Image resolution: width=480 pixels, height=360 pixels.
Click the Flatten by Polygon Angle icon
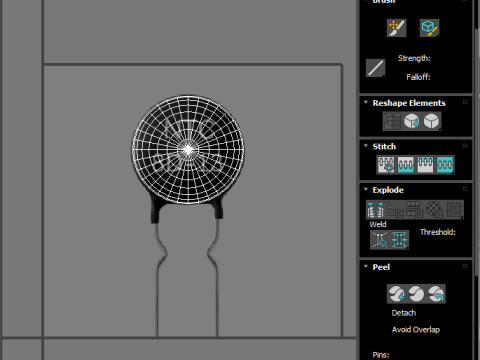pyautogui.click(x=395, y=210)
